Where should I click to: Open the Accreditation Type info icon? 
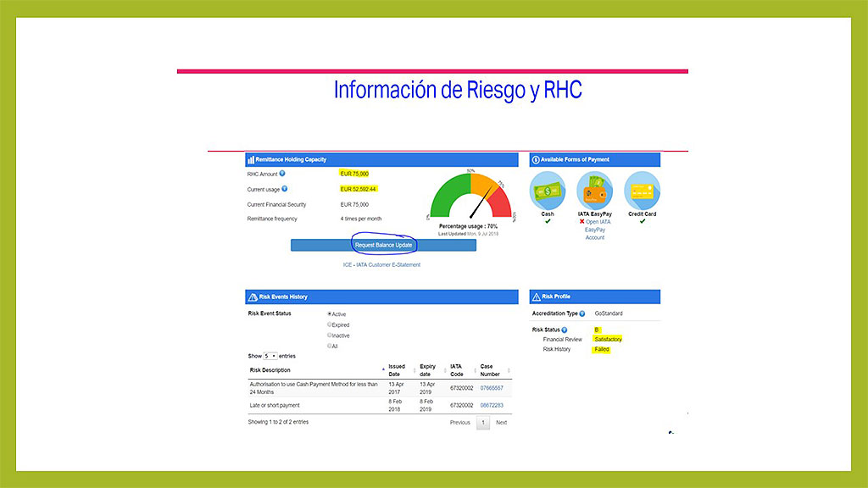pyautogui.click(x=582, y=313)
